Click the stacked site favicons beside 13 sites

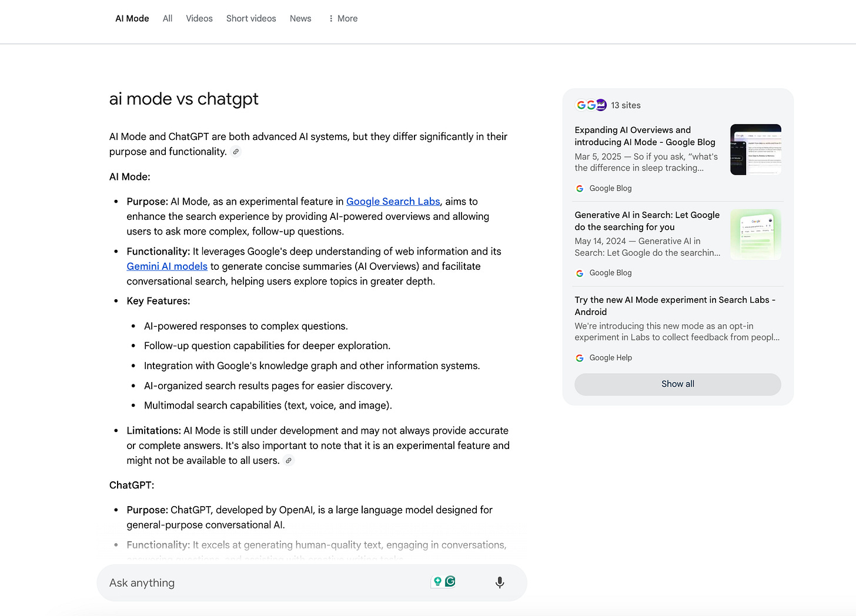pos(591,105)
